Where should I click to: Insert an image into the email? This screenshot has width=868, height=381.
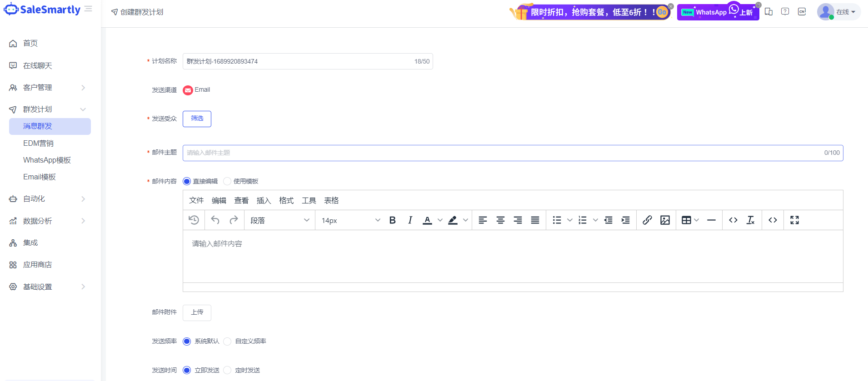pyautogui.click(x=665, y=220)
